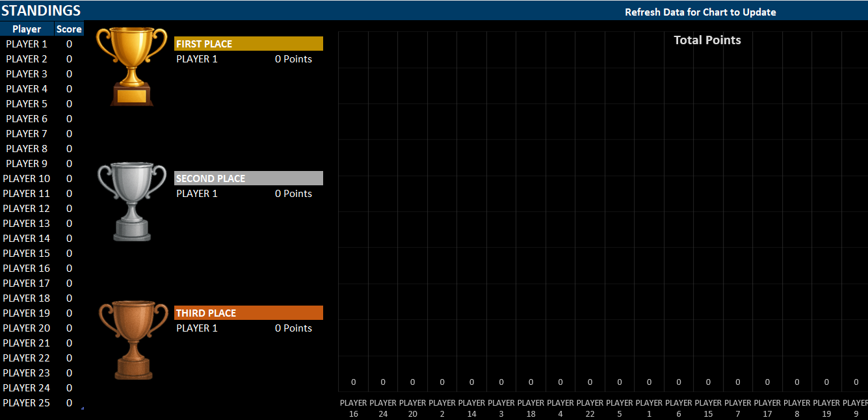Select PLAYER 13 in standings table
Viewport: 868px width, 420px height.
coord(27,224)
